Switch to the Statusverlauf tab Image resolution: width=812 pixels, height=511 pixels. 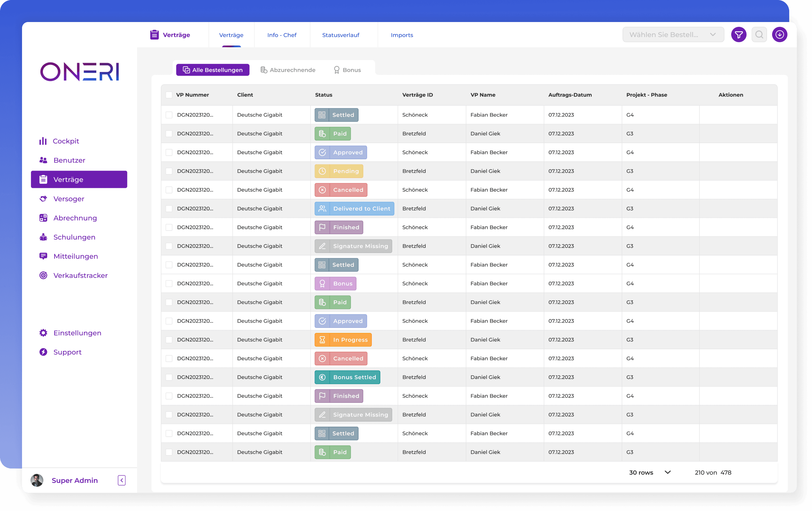pos(341,35)
